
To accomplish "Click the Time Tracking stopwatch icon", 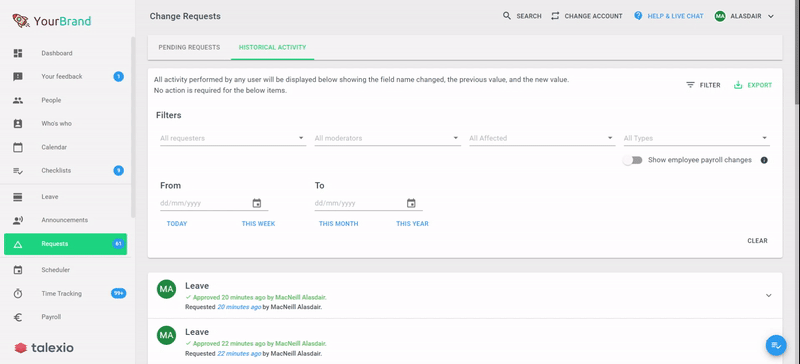I will [x=18, y=294].
